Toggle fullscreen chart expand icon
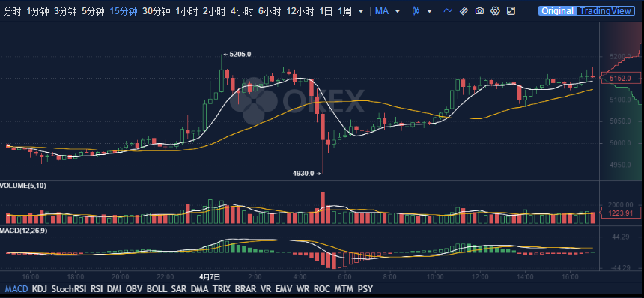Viewport: 644px width, 298px height. pos(511,11)
